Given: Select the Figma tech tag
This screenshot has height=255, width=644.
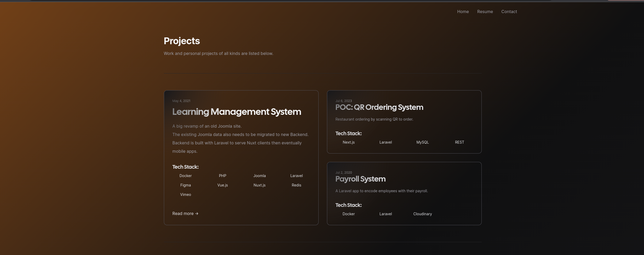Looking at the screenshot, I should 186,185.
